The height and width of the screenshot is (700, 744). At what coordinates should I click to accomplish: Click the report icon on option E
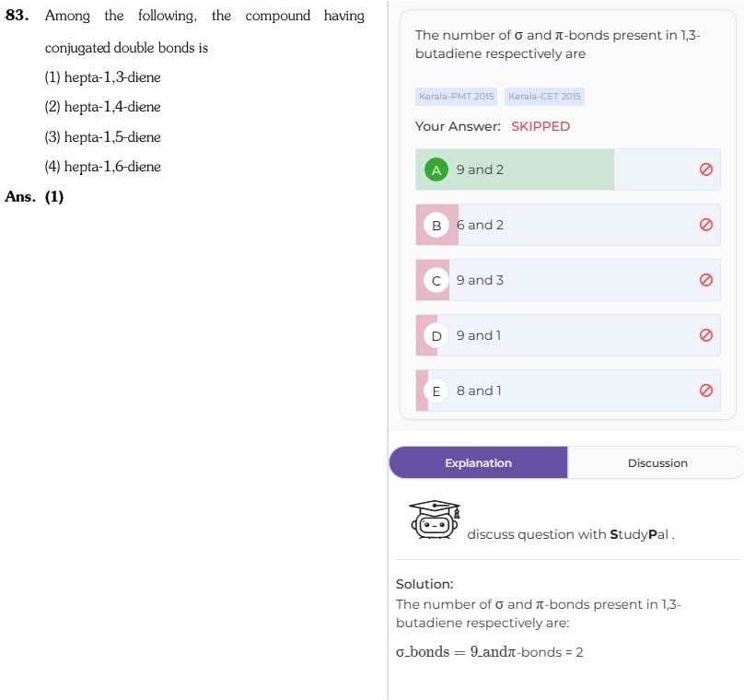tap(705, 391)
